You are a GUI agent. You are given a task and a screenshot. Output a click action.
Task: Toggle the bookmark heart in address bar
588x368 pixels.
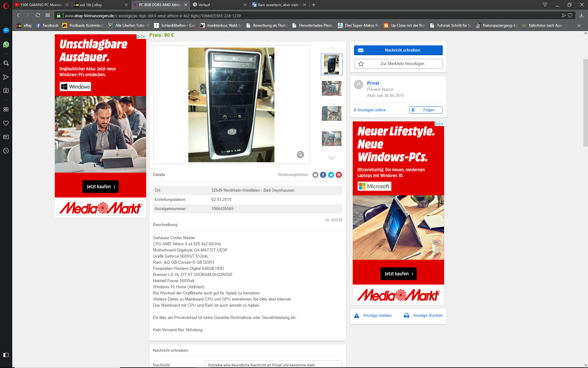tap(570, 15)
